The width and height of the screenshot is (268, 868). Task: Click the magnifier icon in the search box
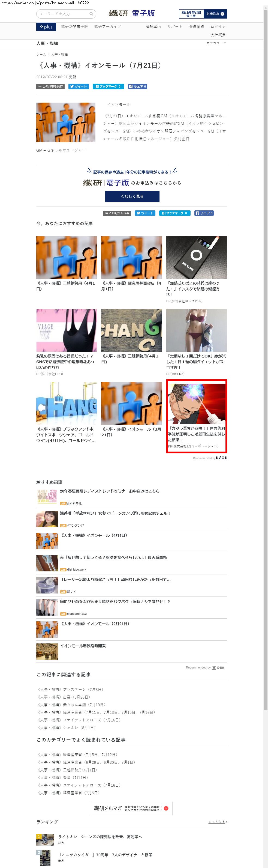[x=91, y=14]
